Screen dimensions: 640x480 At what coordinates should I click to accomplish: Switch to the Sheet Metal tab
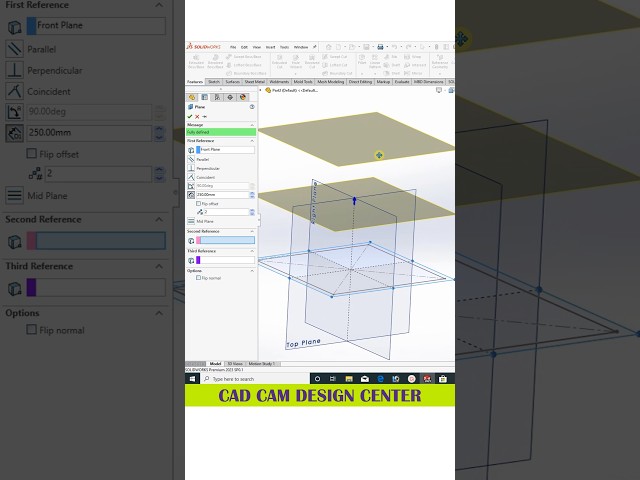click(x=255, y=82)
